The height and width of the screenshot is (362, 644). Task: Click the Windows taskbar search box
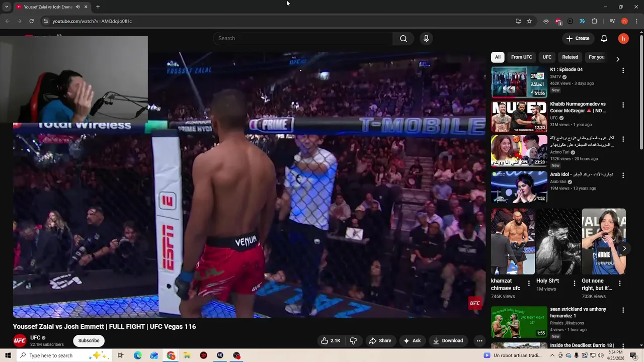[x=64, y=355]
